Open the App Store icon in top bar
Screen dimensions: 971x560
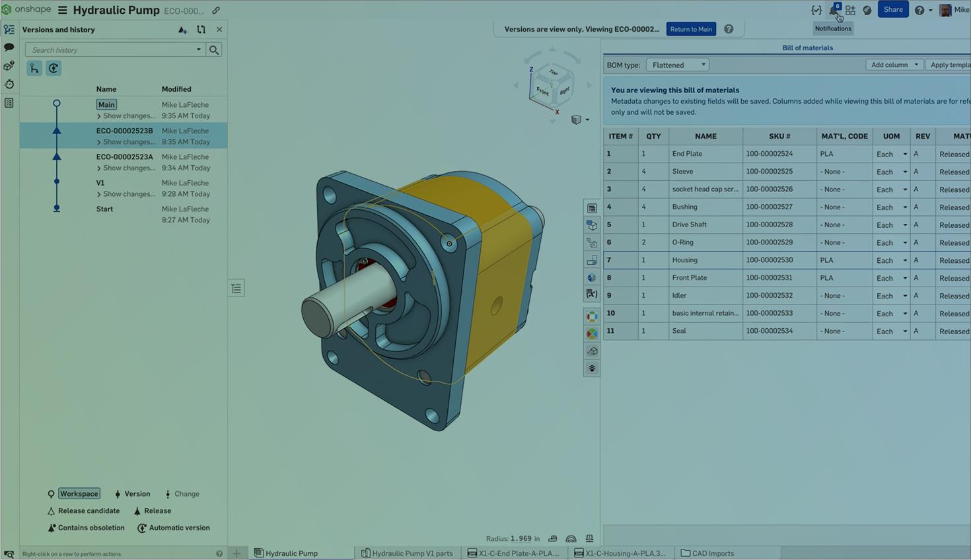coord(850,10)
